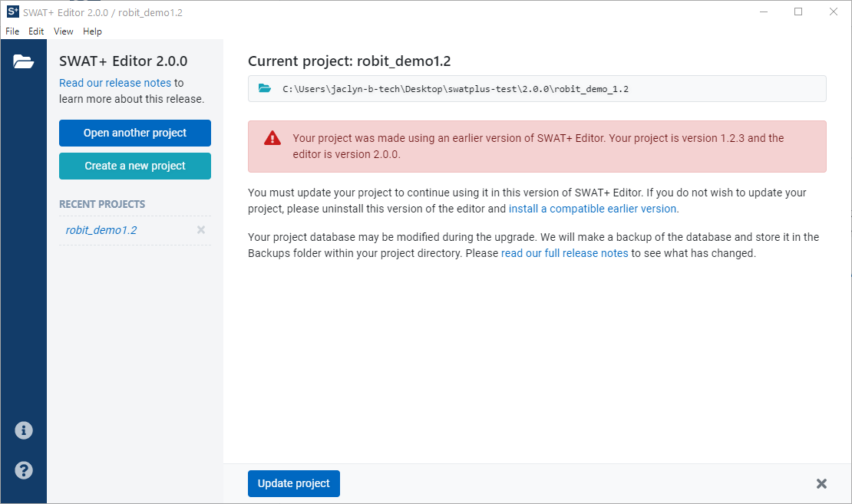Remove robit_demo1.2 from recent projects
The width and height of the screenshot is (852, 504).
201,230
